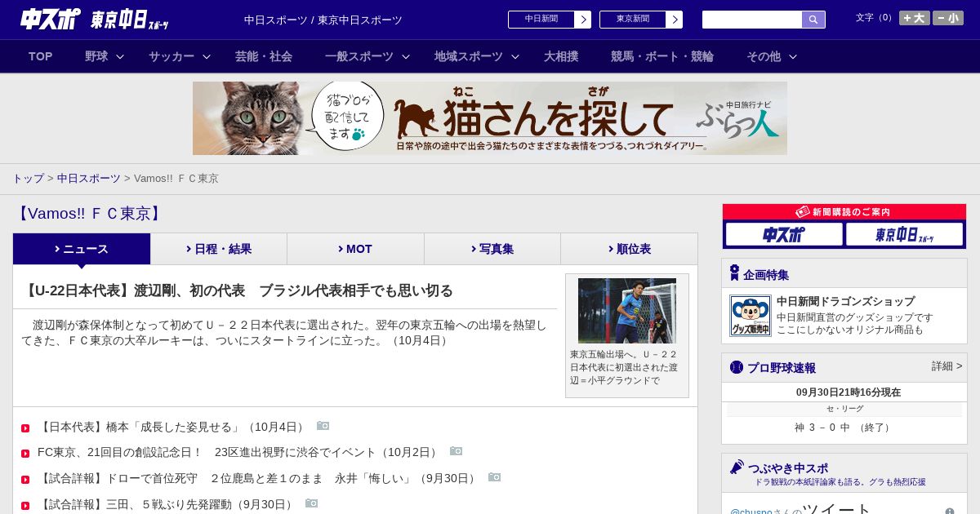Select the 日程・結果 tab
The width and height of the screenshot is (980, 514).
(219, 249)
